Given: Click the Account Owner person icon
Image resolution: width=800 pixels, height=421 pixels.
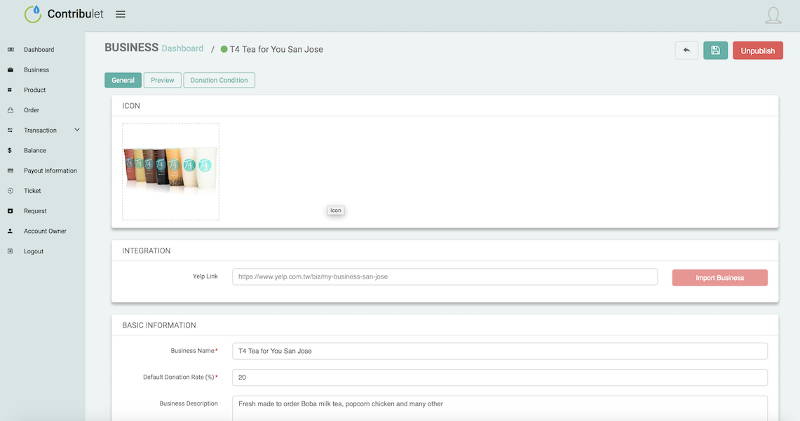Looking at the screenshot, I should pyautogui.click(x=10, y=231).
